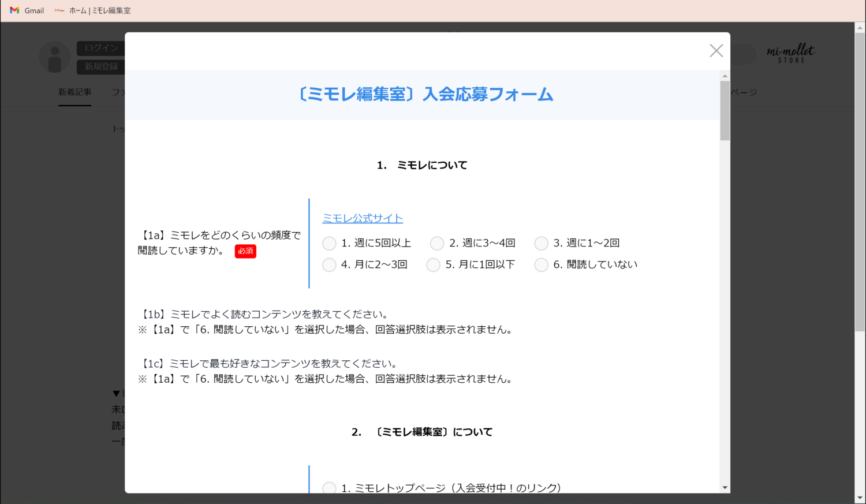Open the mi-mollet STORE logo link
866x504 pixels.
point(791,54)
